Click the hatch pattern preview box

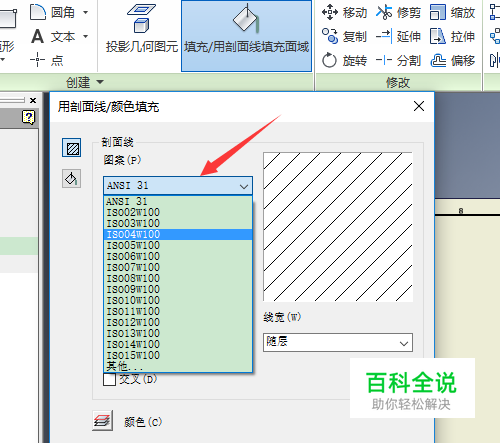click(x=338, y=227)
